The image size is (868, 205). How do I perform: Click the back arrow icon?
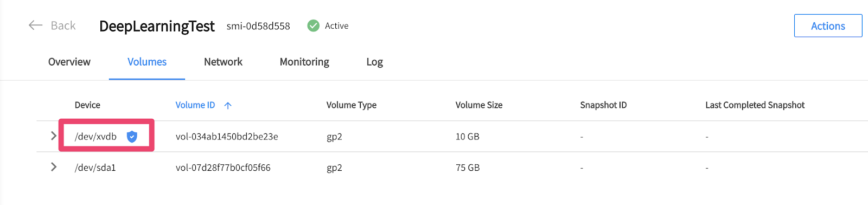35,25
